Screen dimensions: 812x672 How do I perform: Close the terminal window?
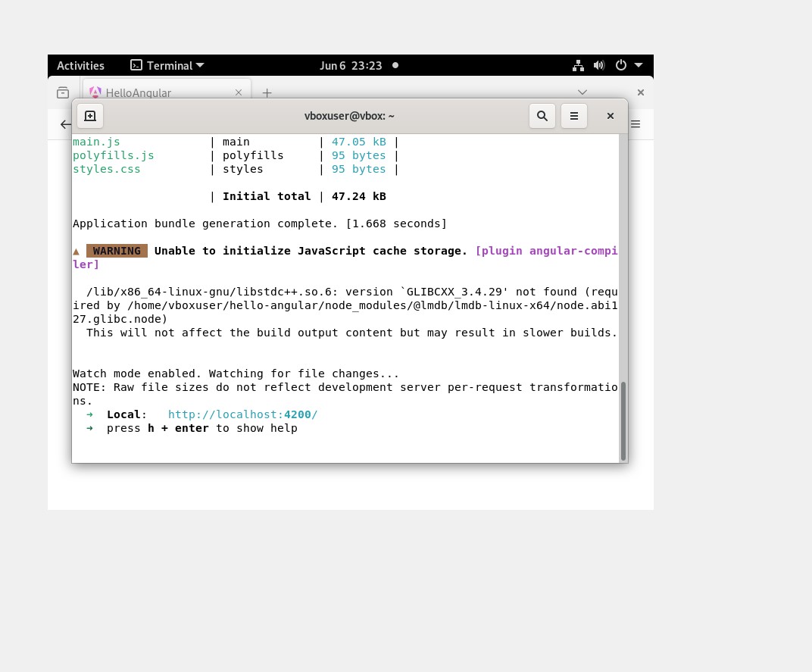(611, 116)
